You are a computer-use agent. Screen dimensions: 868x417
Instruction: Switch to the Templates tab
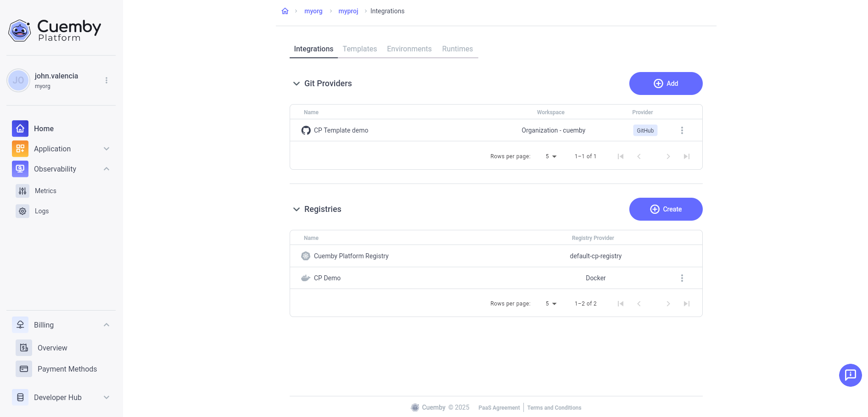pos(360,49)
